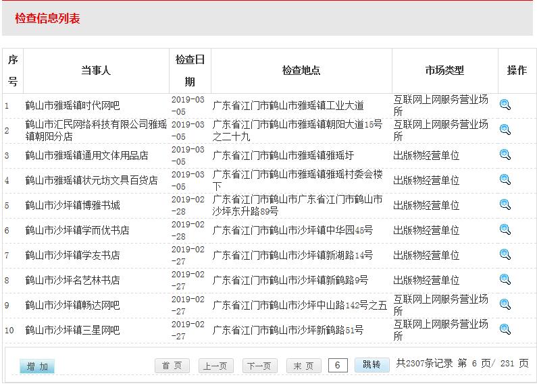
Task: Jump to last page via 末页
Action: coord(303,366)
